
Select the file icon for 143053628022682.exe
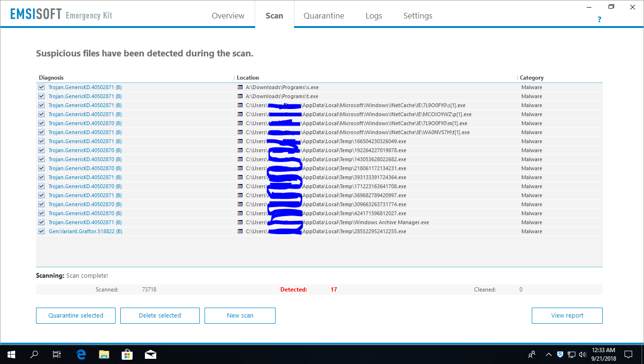pos(240,159)
